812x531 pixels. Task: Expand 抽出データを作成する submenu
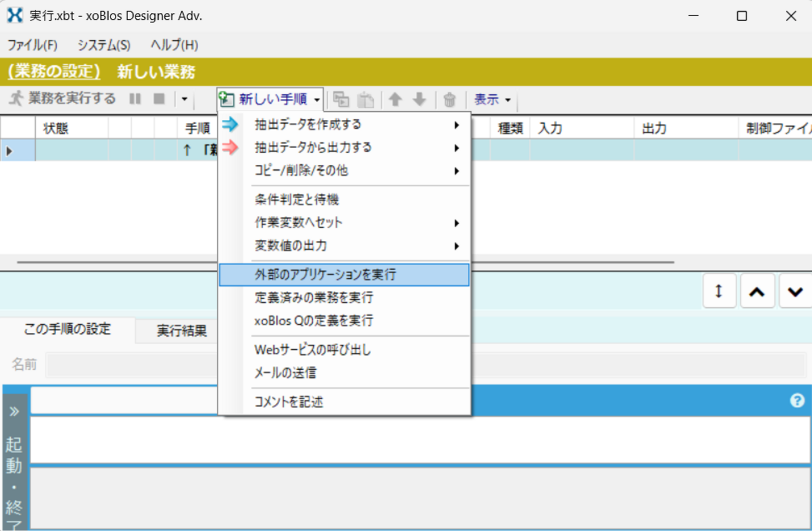344,124
